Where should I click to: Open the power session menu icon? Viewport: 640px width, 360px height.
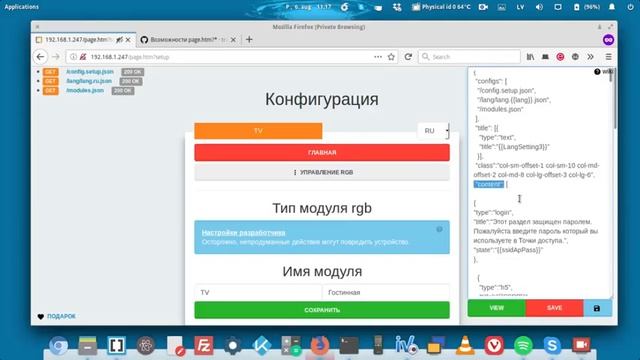click(x=631, y=7)
